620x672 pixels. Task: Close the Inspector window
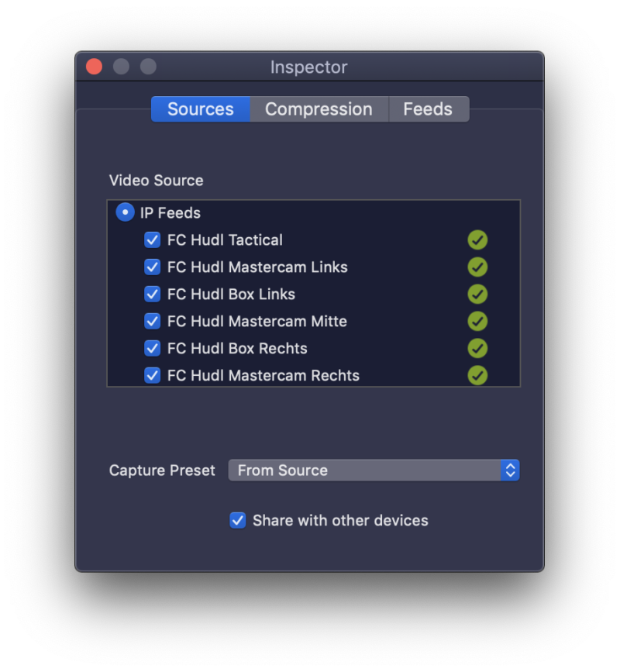tap(95, 67)
